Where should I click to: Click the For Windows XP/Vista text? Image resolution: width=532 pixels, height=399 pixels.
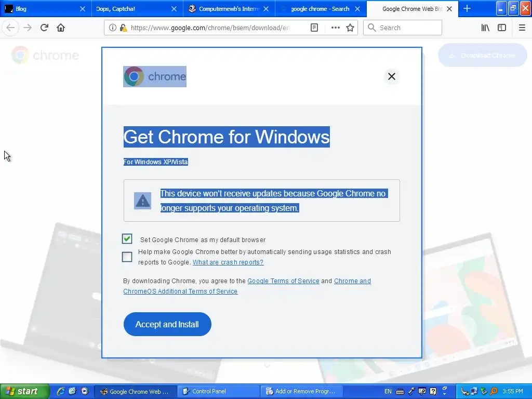[x=156, y=162]
